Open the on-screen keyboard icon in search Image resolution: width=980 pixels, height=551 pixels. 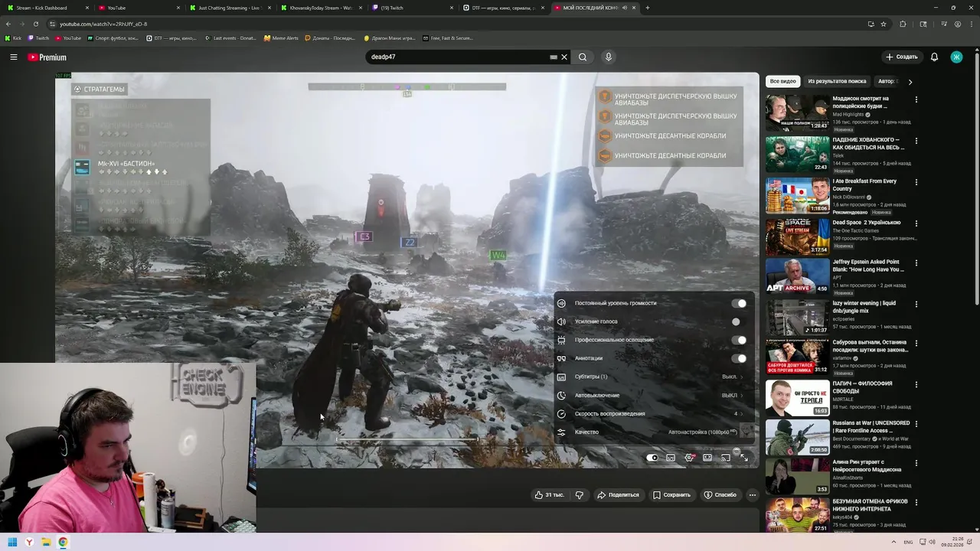point(554,57)
